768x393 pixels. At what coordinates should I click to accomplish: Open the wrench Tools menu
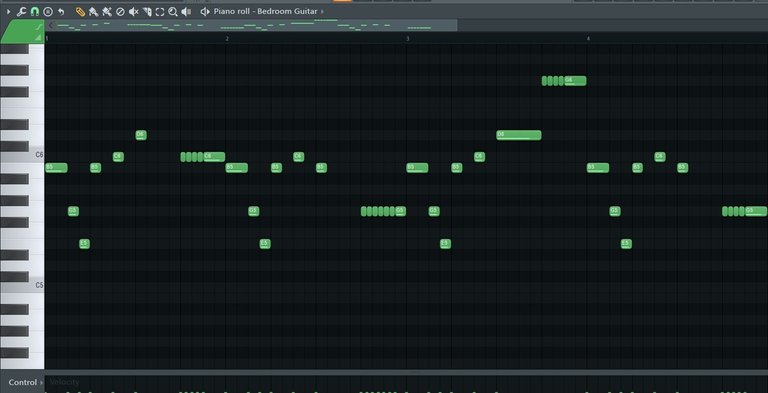[21, 11]
